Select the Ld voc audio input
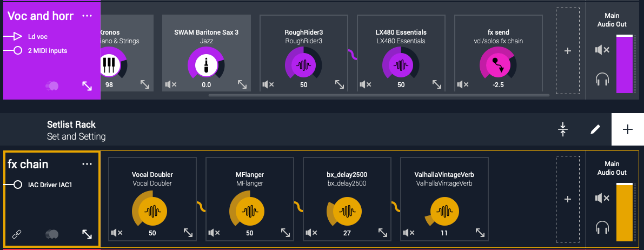 point(38,37)
